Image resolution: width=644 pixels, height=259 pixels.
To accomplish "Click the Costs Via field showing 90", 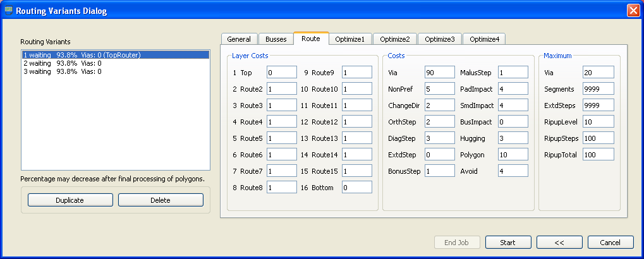I will [440, 73].
